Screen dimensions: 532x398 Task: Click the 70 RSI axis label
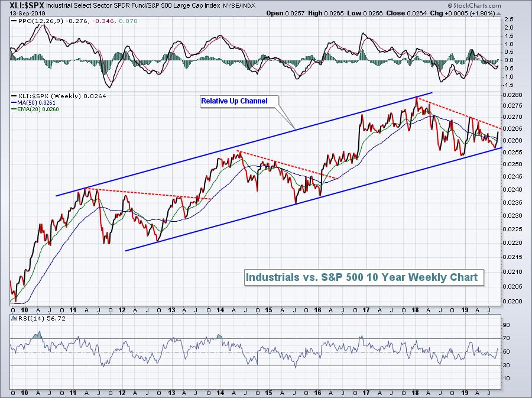(x=506, y=338)
